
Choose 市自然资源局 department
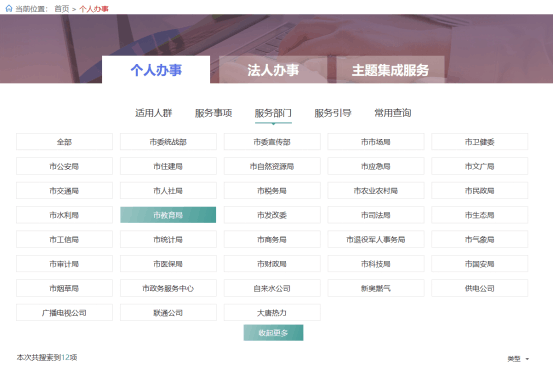pos(272,166)
